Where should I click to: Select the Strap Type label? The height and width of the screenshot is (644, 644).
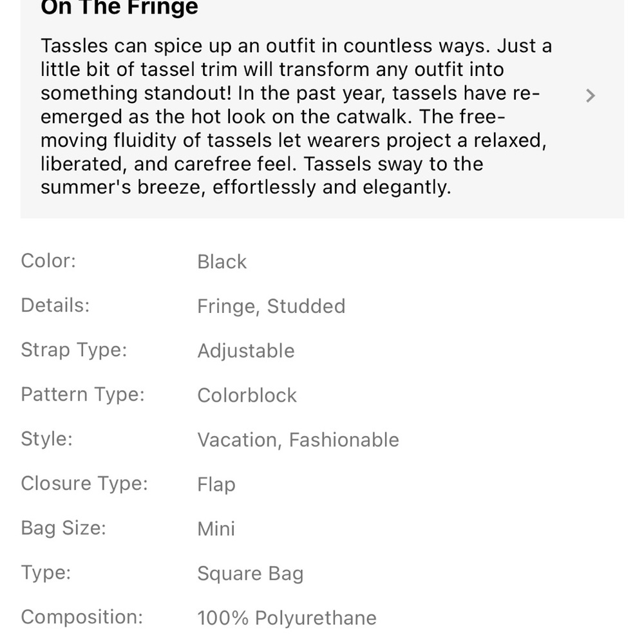click(74, 350)
